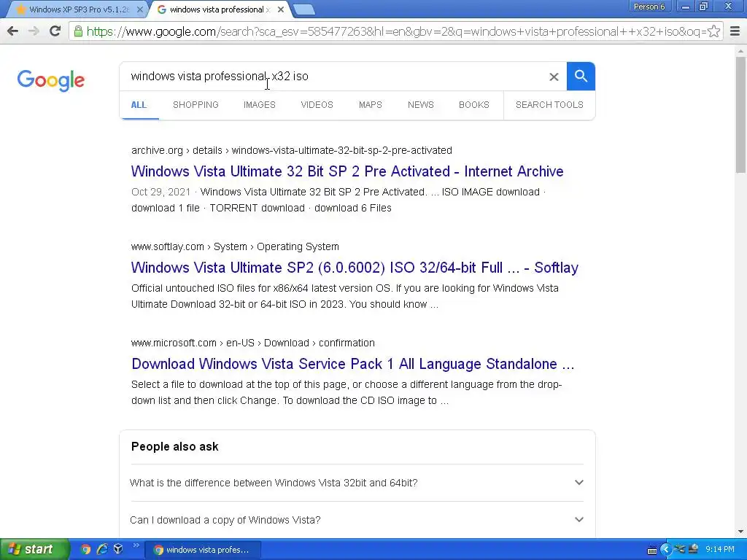This screenshot has width=747, height=560.
Task: Open the Person 6 profile button
Action: (649, 7)
